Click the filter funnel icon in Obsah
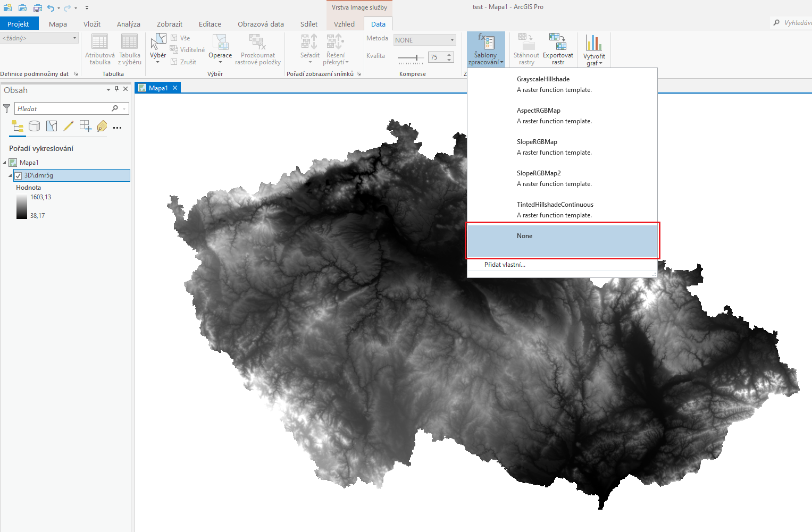812x532 pixels. [6, 108]
